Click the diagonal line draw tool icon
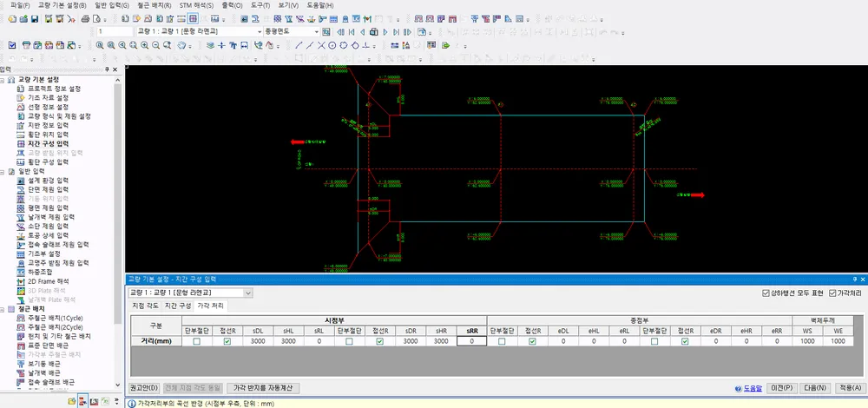 299,45
